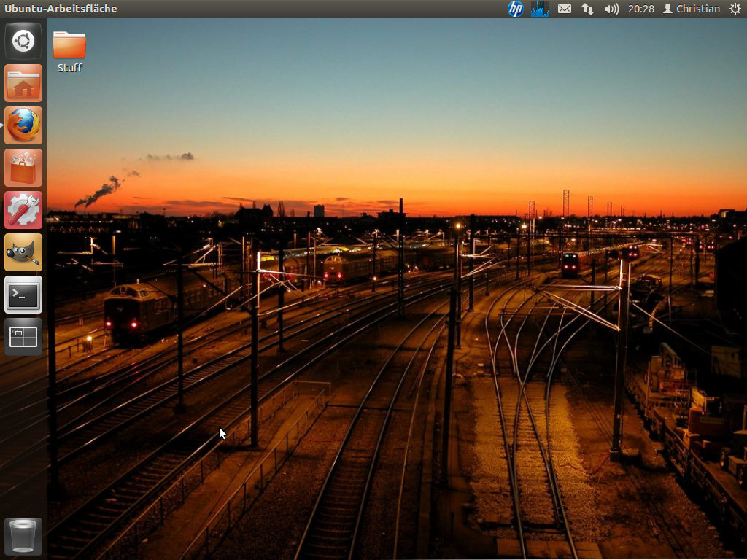Open the Home folder file manager

tap(23, 83)
